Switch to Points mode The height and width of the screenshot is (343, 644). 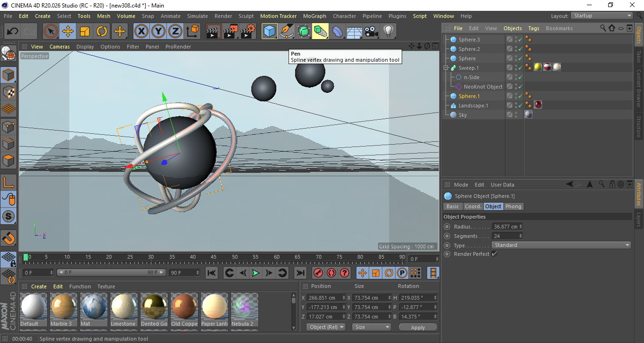(x=8, y=126)
